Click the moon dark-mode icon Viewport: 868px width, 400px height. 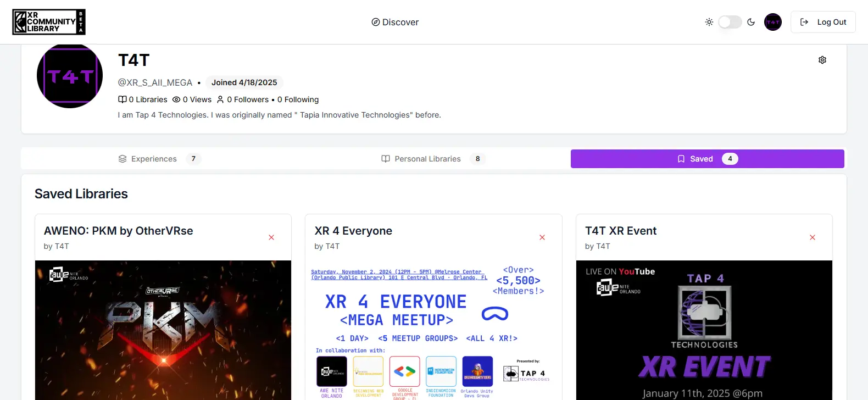[x=751, y=22]
